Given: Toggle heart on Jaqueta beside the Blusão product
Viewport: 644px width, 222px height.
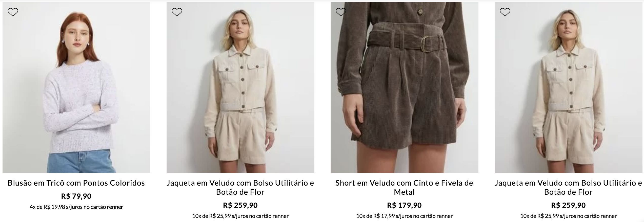Looking at the screenshot, I should click(x=177, y=12).
